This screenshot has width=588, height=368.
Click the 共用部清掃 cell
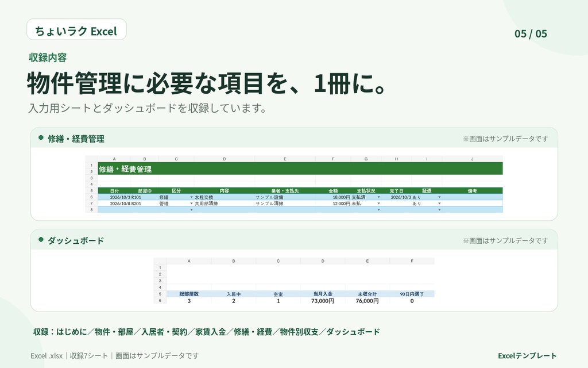click(x=225, y=204)
